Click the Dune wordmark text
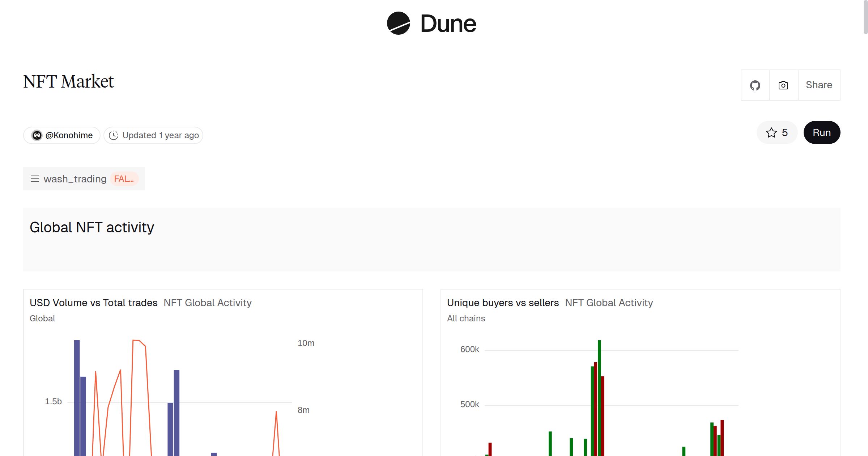Screen dimensions: 868x456 pyautogui.click(x=448, y=24)
